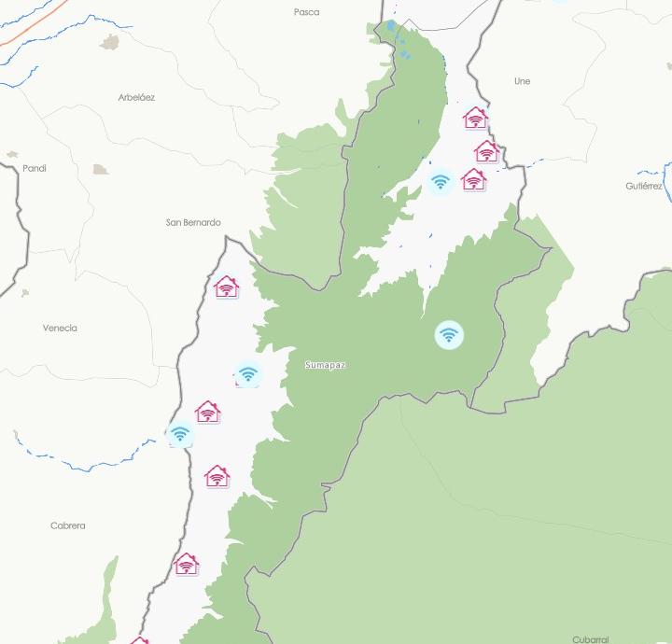This screenshot has height=644, width=672.
Task: Open the pink house Wi-Fi icon closest to Cabrera
Action: pos(187,564)
